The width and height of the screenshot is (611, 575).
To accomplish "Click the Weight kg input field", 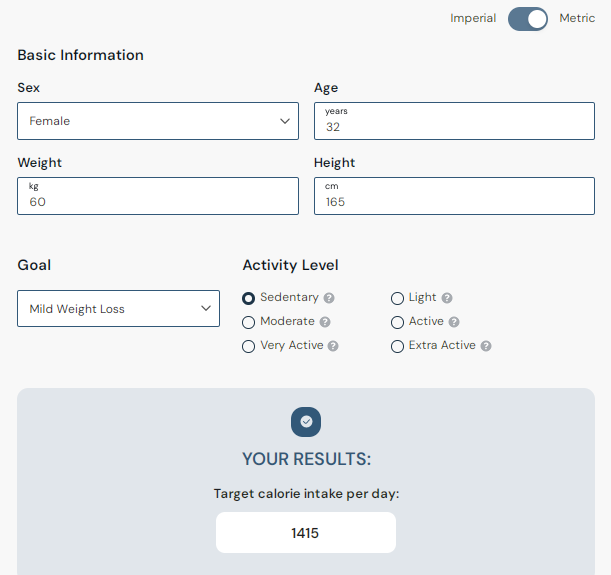I will pyautogui.click(x=158, y=196).
